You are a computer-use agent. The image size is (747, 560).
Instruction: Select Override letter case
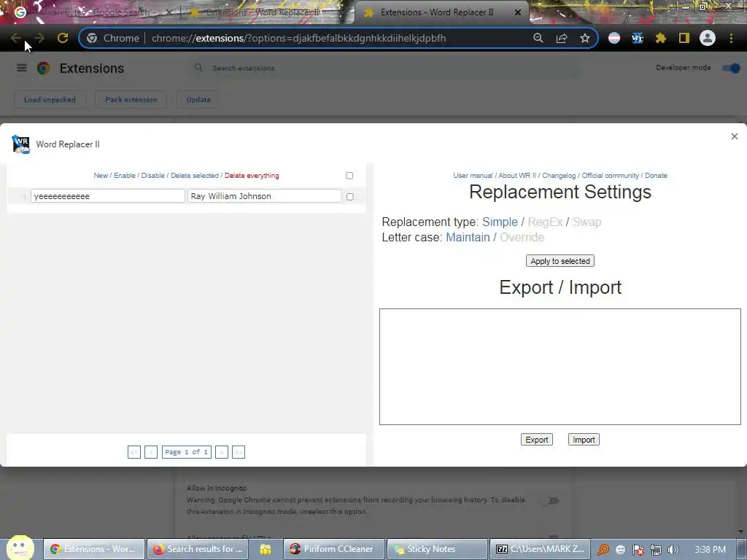click(522, 237)
